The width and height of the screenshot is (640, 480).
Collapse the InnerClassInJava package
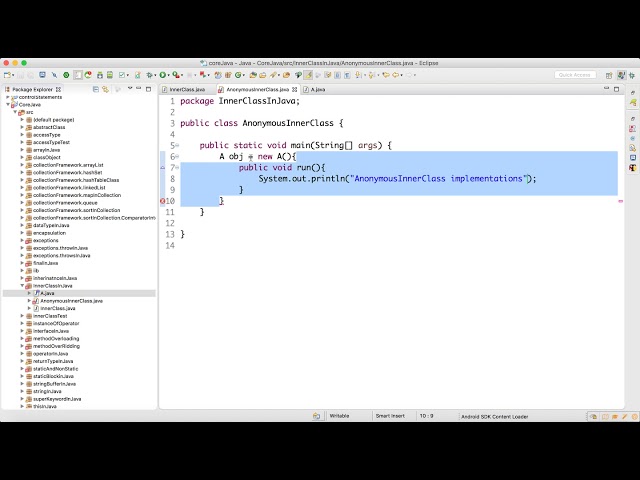tap(22, 286)
